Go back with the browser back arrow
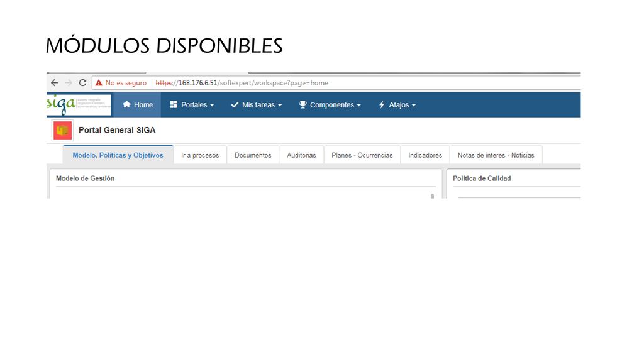The image size is (644, 362). [54, 83]
